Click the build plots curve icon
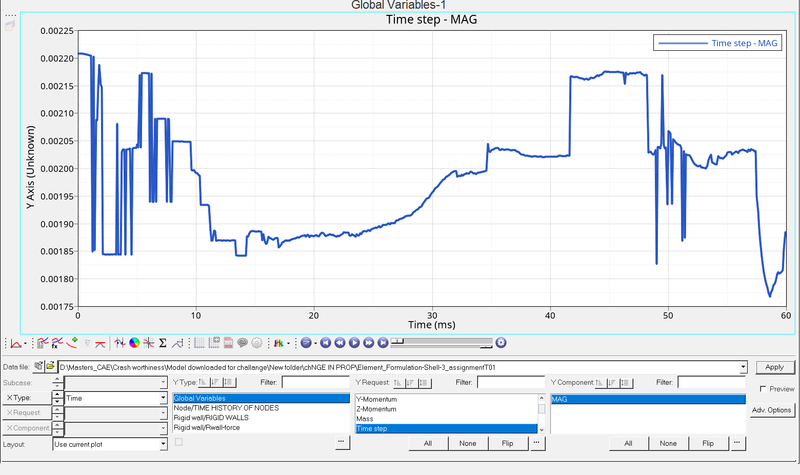Image resolution: width=800 pixels, height=475 pixels. point(43,343)
